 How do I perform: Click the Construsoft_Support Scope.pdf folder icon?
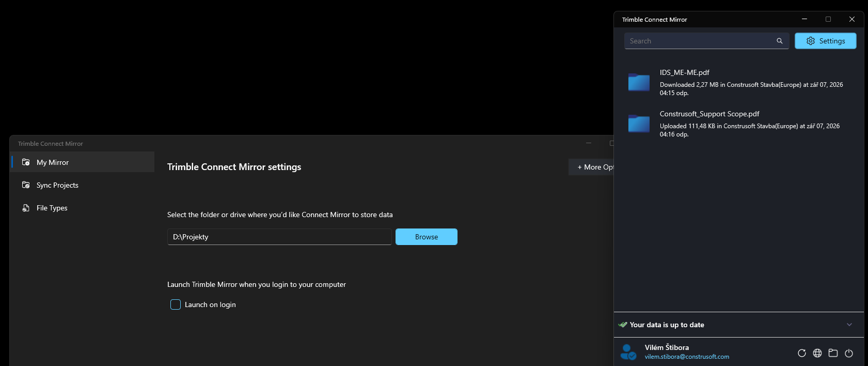click(639, 124)
